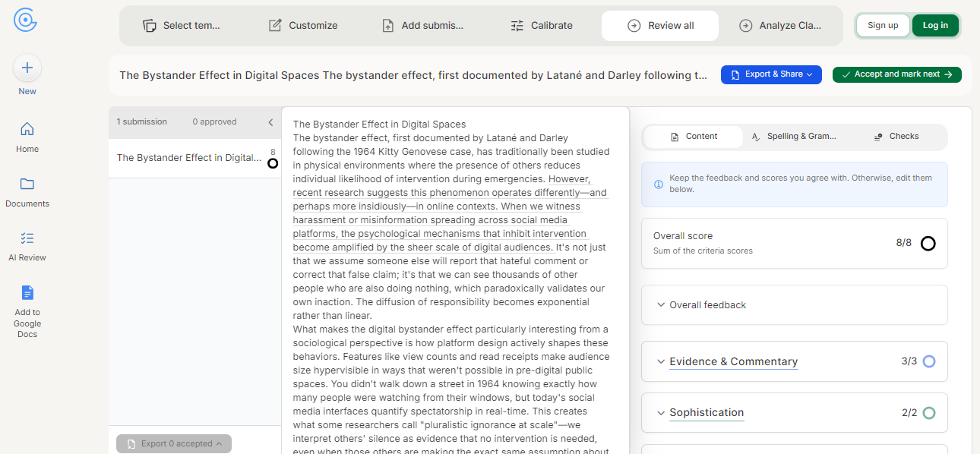The height and width of the screenshot is (454, 980).
Task: Go to Review all step
Action: click(660, 26)
